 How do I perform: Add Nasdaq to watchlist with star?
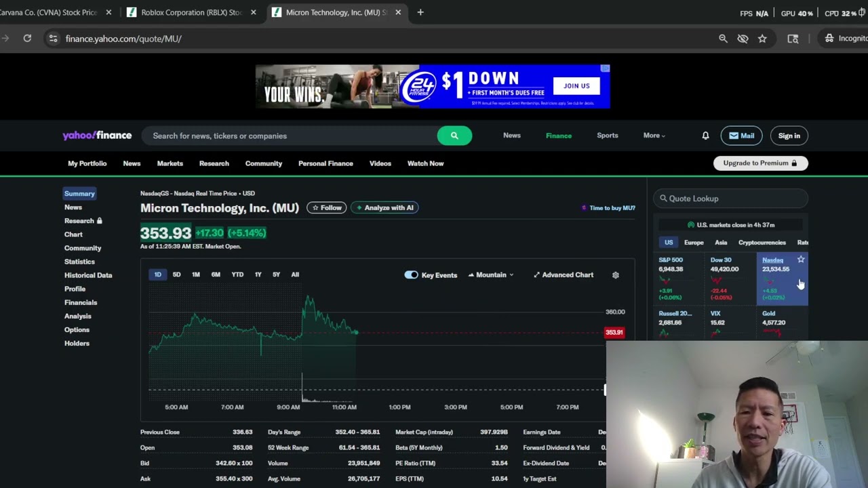point(801,260)
